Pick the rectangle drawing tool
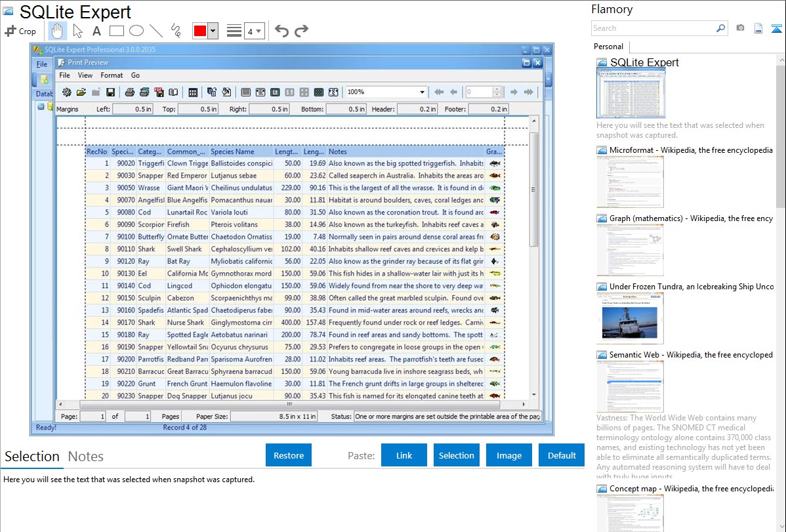This screenshot has width=786, height=532. pyautogui.click(x=117, y=31)
